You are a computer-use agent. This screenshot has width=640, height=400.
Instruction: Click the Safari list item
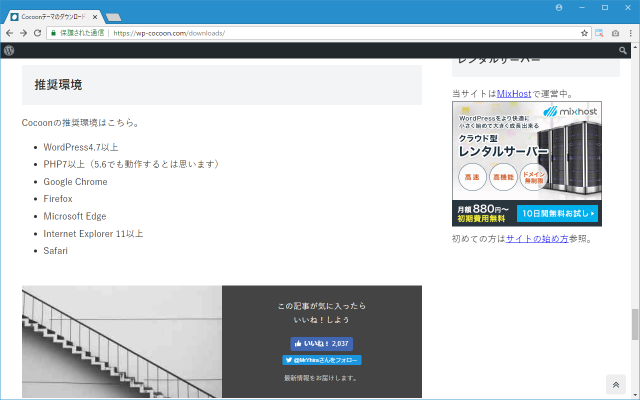pos(56,251)
